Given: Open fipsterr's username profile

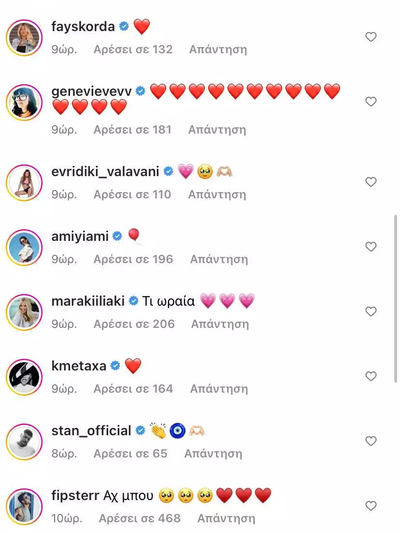Looking at the screenshot, I should point(75,496).
